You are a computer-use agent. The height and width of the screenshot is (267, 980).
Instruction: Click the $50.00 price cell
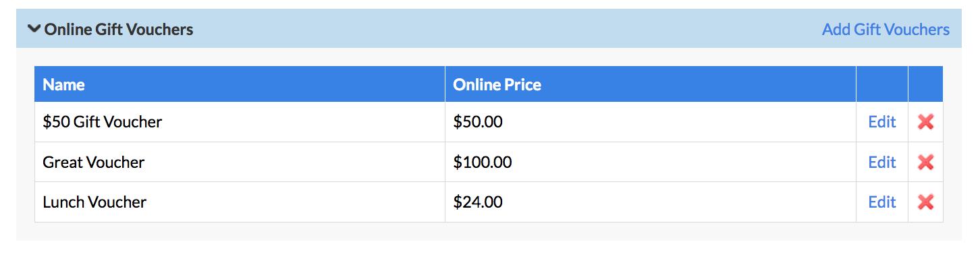[651, 122]
